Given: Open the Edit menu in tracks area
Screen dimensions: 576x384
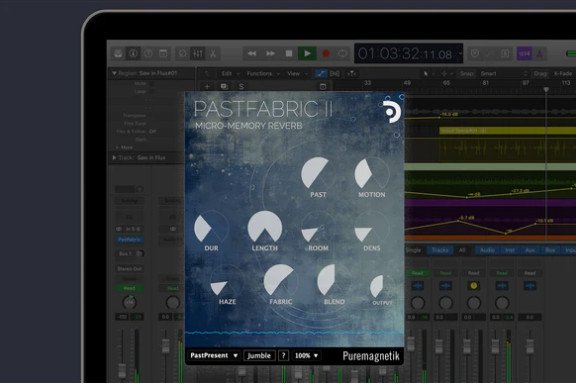Looking at the screenshot, I should 230,73.
